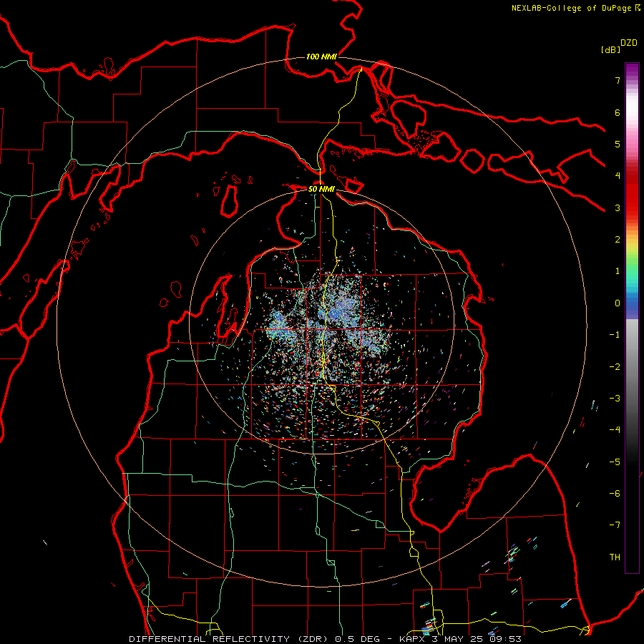
Task: Click the -2 value on the color scale
Action: coord(615,367)
